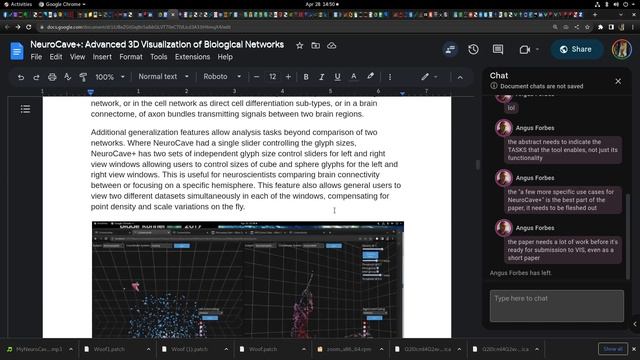The image size is (640, 360).
Task: Click the Share button
Action: tap(576, 49)
